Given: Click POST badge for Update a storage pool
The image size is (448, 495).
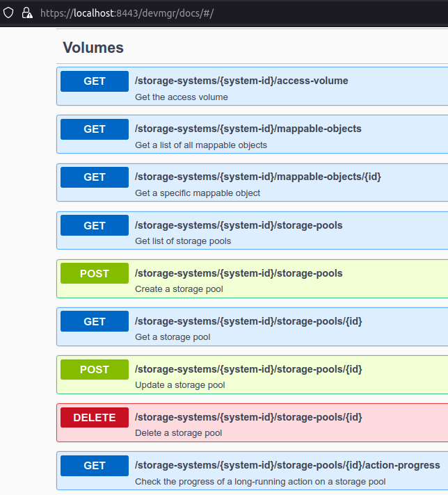Looking at the screenshot, I should coord(95,369).
